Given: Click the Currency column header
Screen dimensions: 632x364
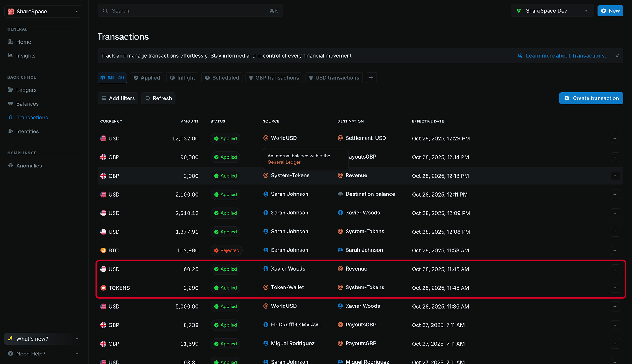Looking at the screenshot, I should click(x=111, y=121).
